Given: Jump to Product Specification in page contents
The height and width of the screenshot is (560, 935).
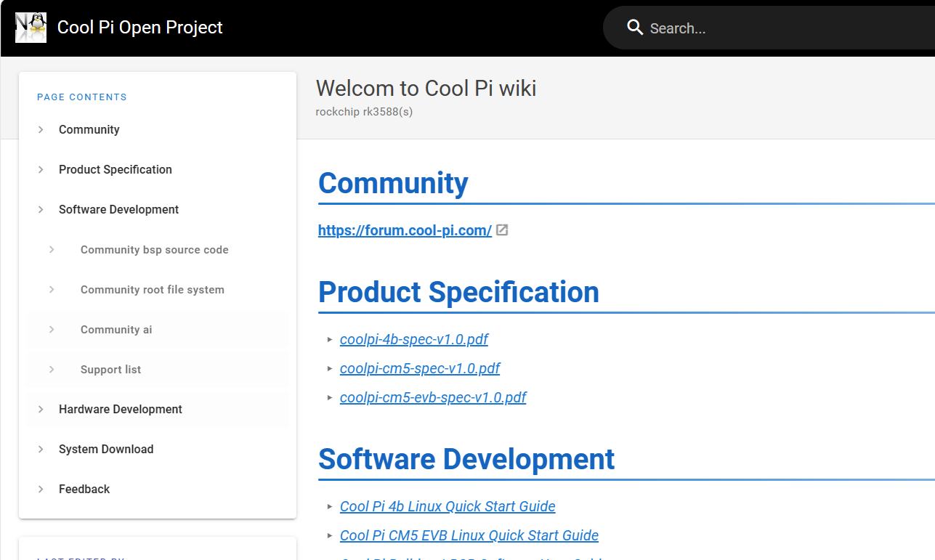Looking at the screenshot, I should point(116,169).
